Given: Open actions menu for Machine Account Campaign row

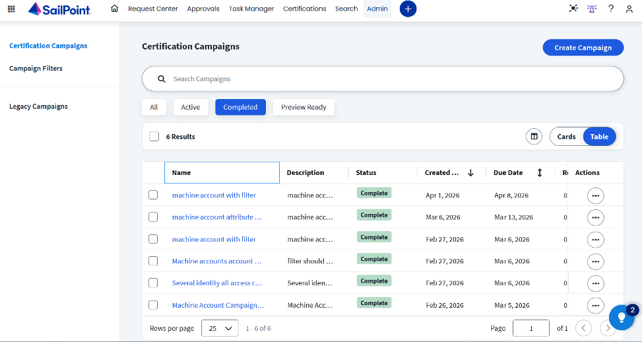Looking at the screenshot, I should (x=596, y=306).
